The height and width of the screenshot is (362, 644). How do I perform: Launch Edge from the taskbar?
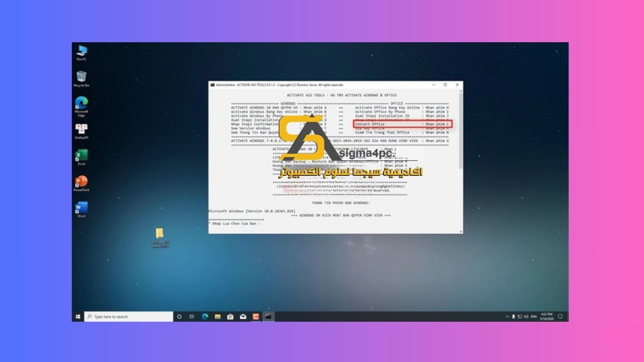click(205, 317)
